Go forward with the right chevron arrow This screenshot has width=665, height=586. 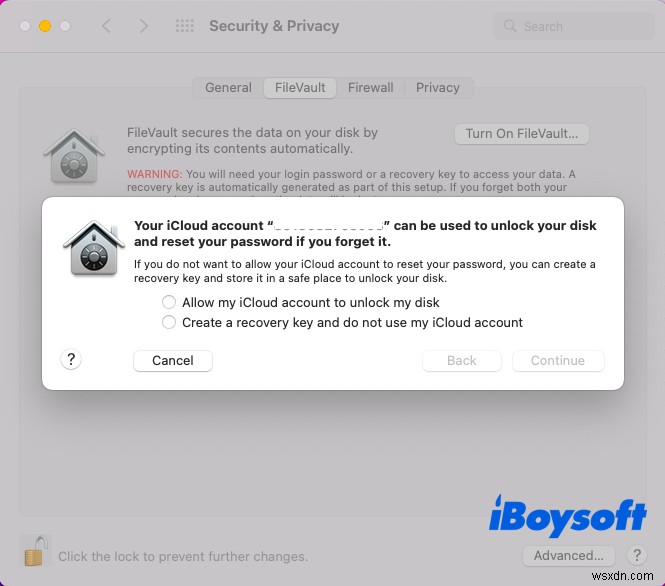click(x=144, y=26)
